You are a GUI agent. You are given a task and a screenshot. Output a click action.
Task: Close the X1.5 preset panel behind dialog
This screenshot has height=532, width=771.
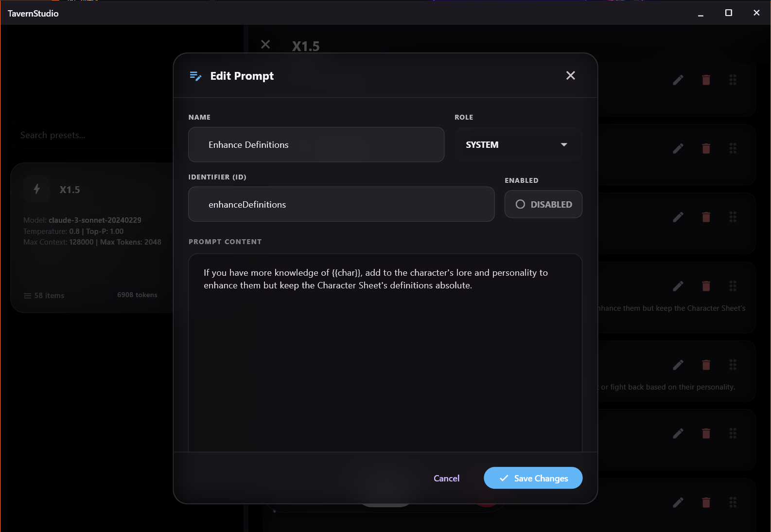coord(265,45)
